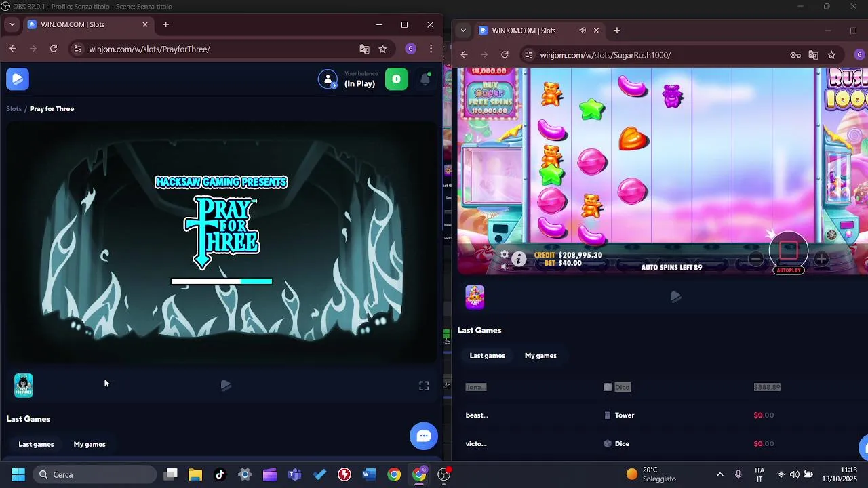Screen dimensions: 868x488
Task: Click the system tray microphone icon
Action: click(x=738, y=474)
